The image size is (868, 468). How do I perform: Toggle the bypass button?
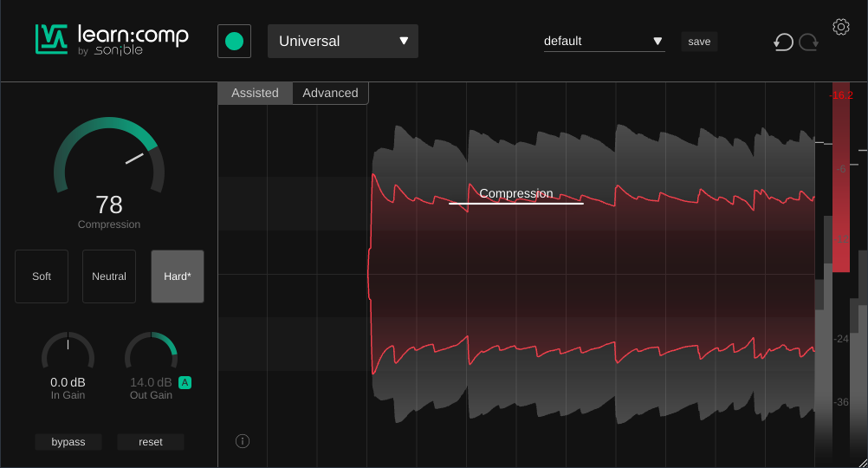[68, 442]
